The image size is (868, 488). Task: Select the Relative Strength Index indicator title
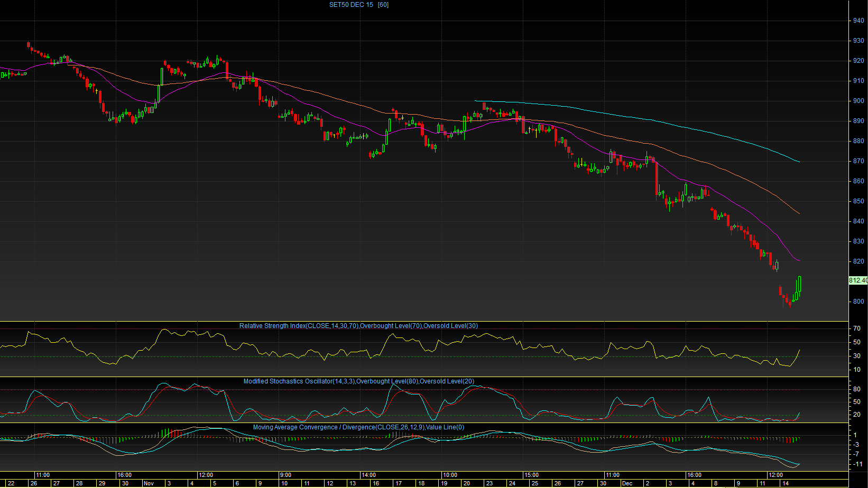click(358, 326)
